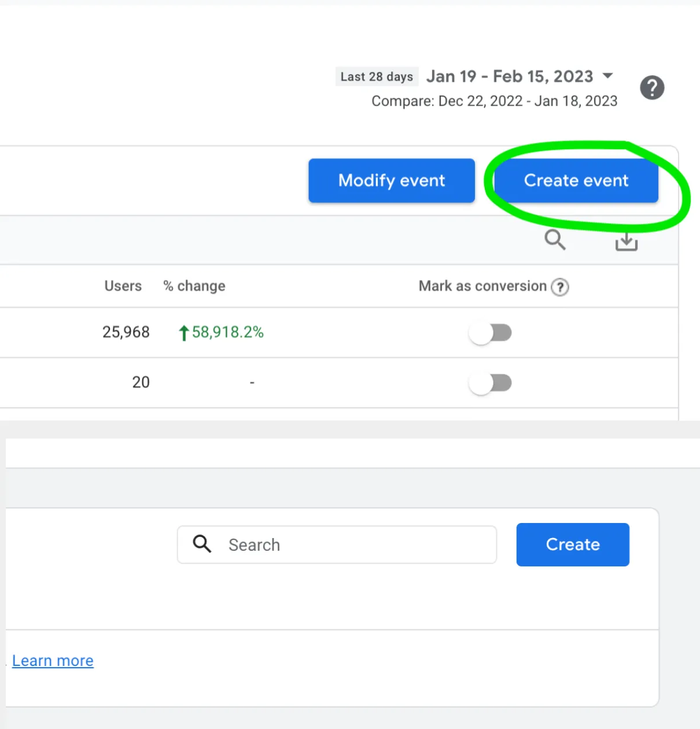Click the % change column header
This screenshot has height=729, width=700.
pos(194,286)
